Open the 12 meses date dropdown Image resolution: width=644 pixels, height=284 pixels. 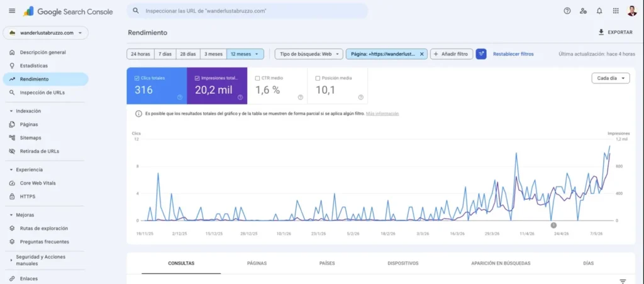(x=245, y=54)
